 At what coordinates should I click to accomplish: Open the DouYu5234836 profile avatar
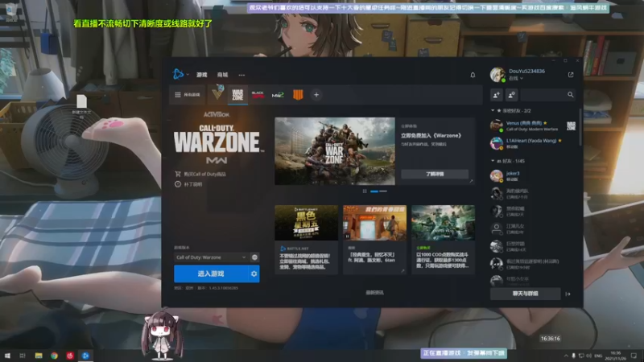click(x=497, y=75)
